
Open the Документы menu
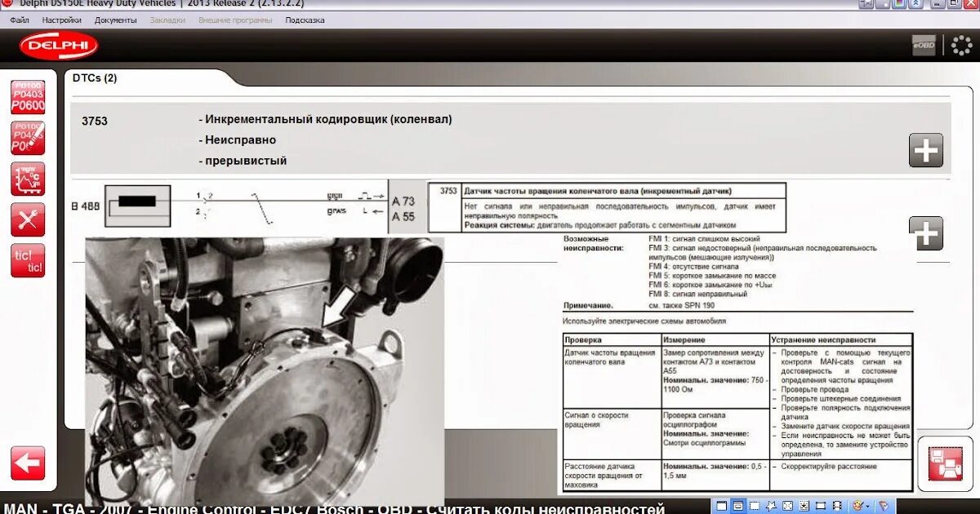coord(115,20)
